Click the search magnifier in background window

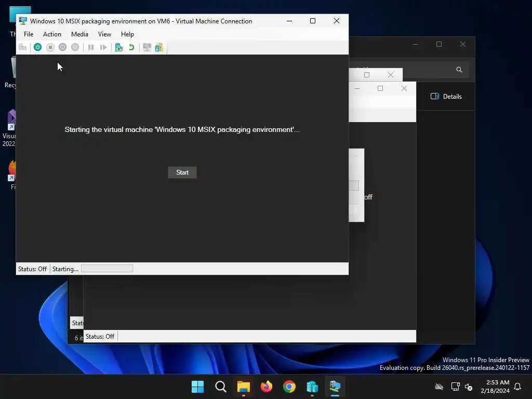(x=459, y=70)
